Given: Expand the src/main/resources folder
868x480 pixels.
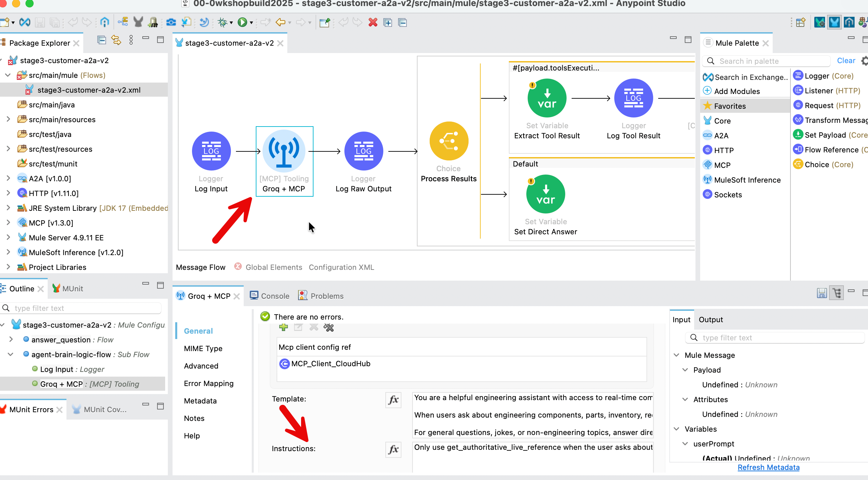Looking at the screenshot, I should 8,119.
